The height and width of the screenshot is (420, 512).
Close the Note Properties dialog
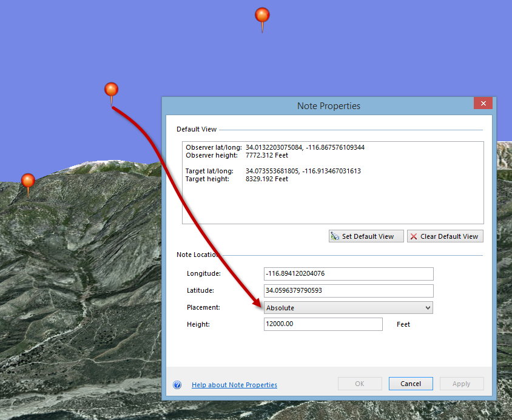coord(483,103)
